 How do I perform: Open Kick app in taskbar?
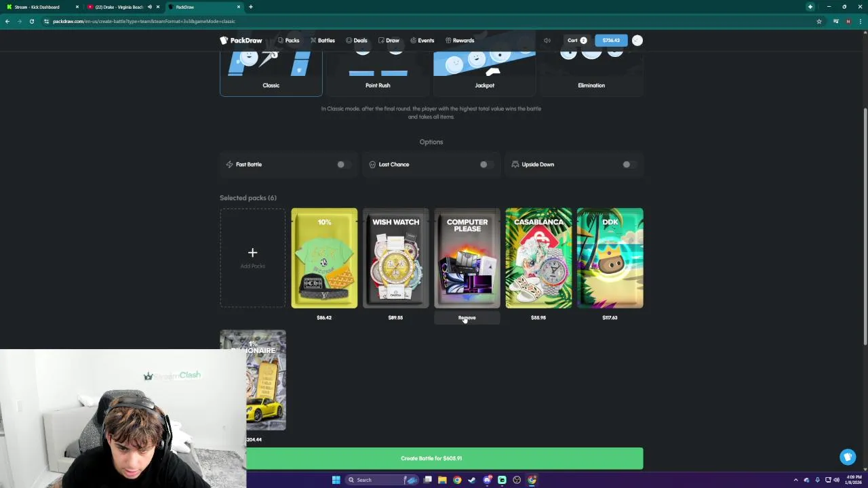pos(502,480)
